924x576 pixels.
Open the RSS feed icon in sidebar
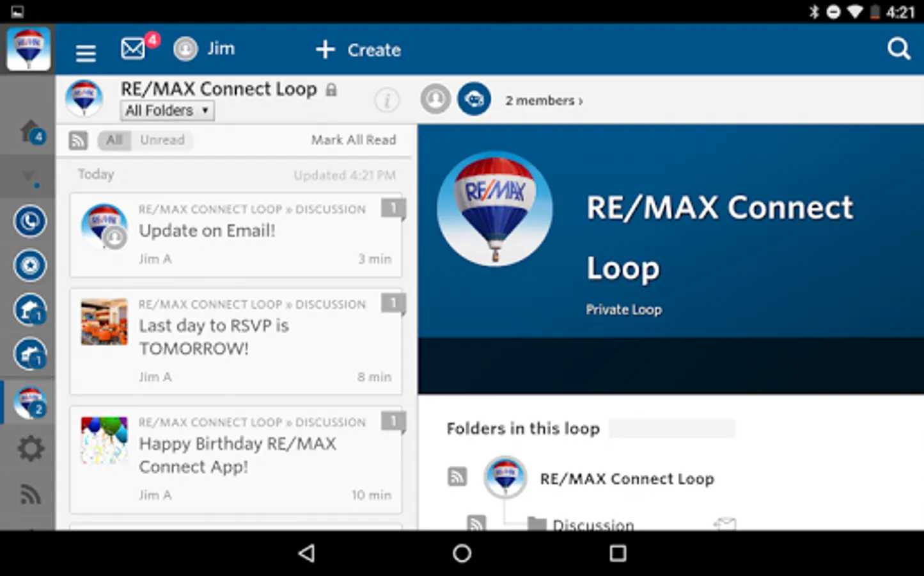[x=30, y=494]
